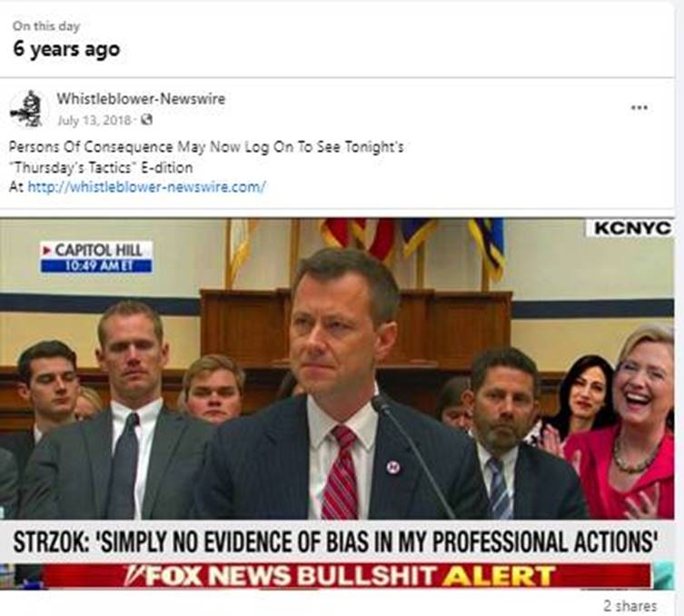Click the round lapel pin on suit
684x616 pixels.
click(393, 467)
